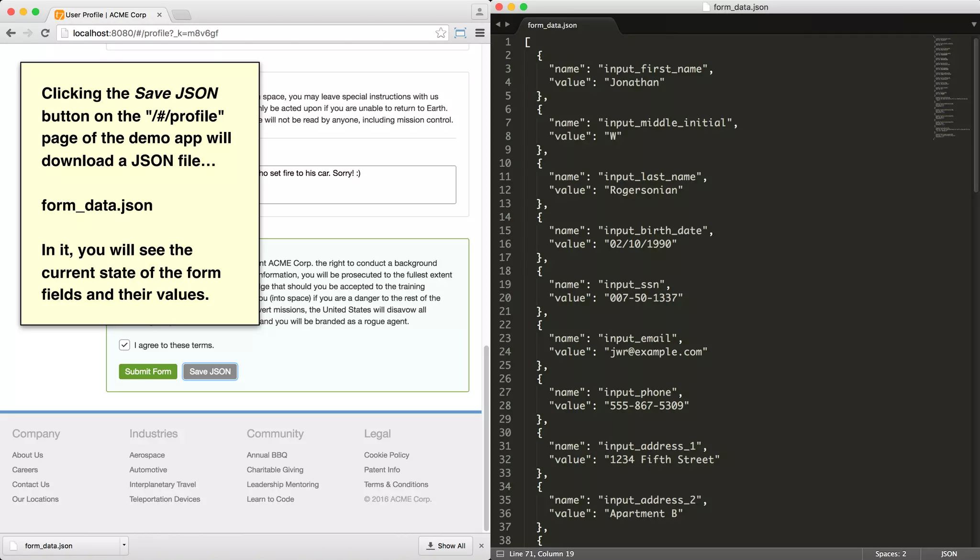Click the download file icon in download bar
Image resolution: width=980 pixels, height=560 pixels.
pos(14,546)
